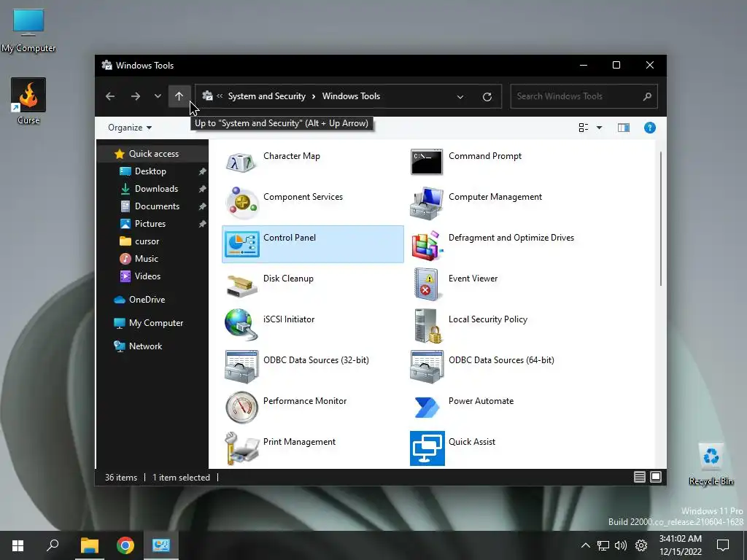Open the Character Map icon
The image size is (747, 560).
point(241,162)
